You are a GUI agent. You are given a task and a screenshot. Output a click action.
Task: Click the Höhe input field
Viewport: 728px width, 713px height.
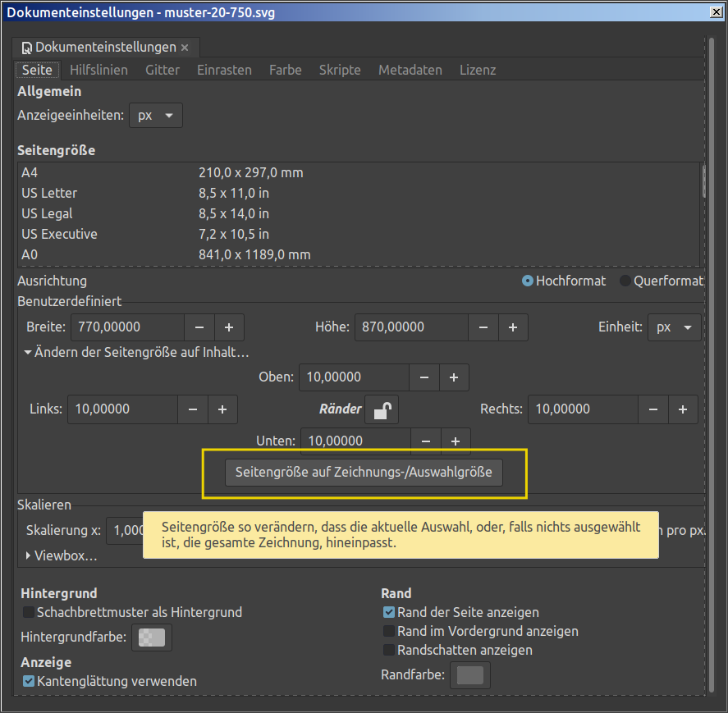(x=412, y=327)
